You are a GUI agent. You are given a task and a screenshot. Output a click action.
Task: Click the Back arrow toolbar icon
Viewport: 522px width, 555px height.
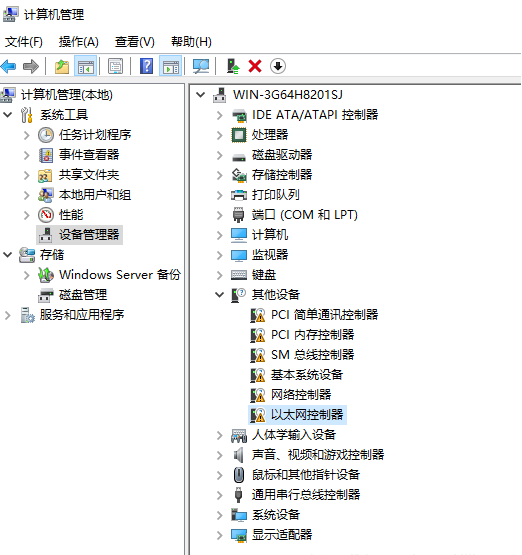(x=8, y=66)
